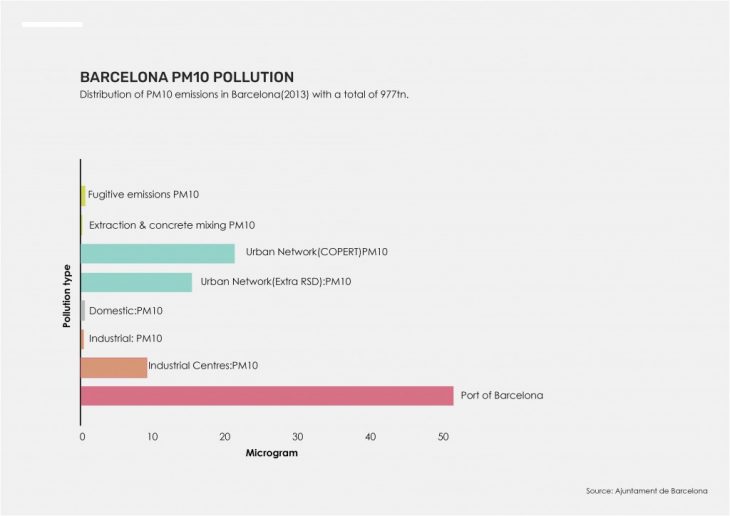Click the white line at top left

coord(52,25)
